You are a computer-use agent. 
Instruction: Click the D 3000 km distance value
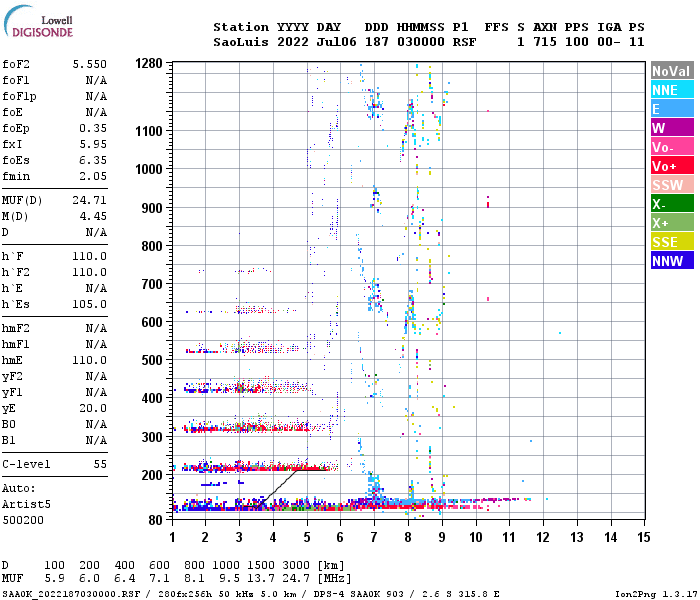pos(296,565)
